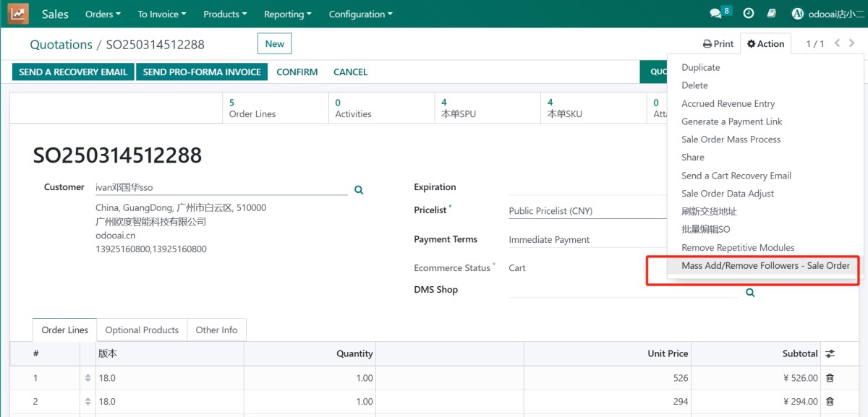Image resolution: width=868 pixels, height=417 pixels.
Task: Click the Quotations breadcrumb link
Action: [x=61, y=45]
